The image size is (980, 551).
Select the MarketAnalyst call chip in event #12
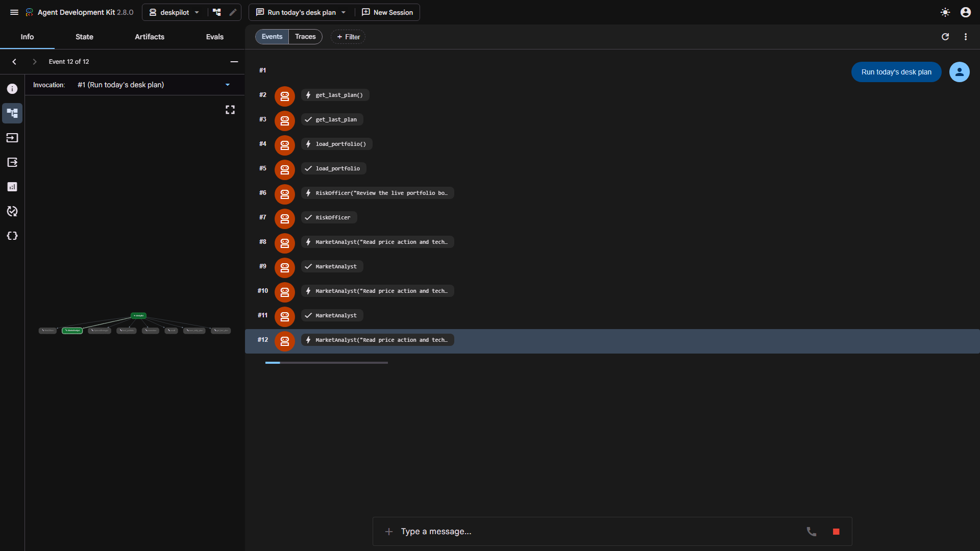pos(377,340)
